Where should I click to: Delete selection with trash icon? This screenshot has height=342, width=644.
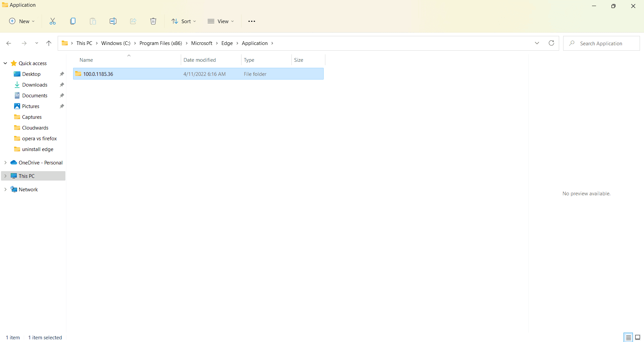[153, 21]
